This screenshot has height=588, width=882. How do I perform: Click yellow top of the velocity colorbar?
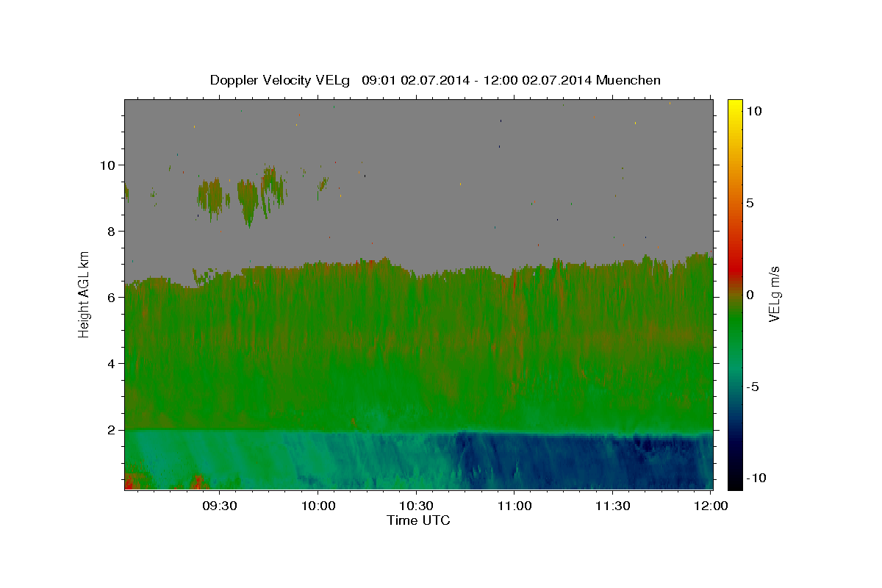(x=734, y=109)
